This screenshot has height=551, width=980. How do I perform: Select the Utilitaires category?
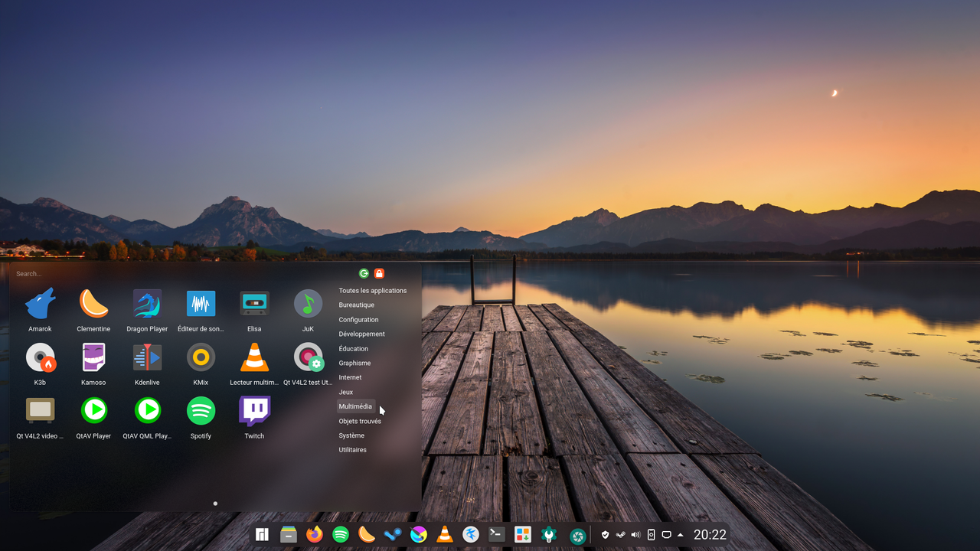(x=353, y=450)
